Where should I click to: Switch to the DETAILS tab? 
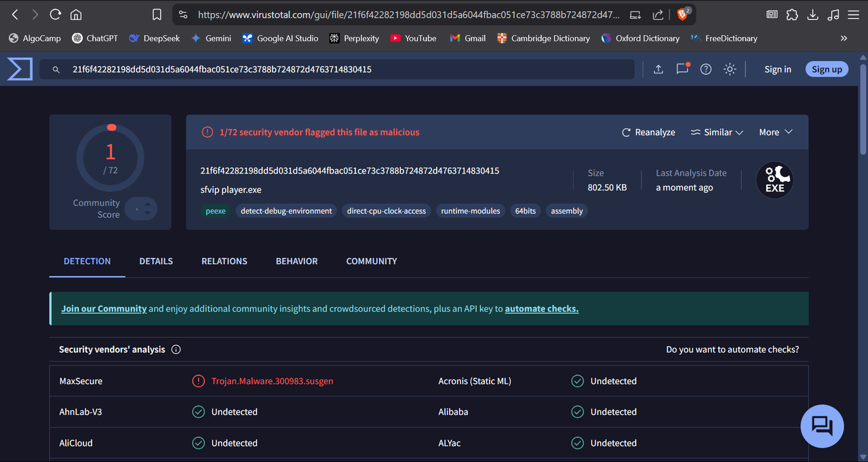click(x=156, y=261)
